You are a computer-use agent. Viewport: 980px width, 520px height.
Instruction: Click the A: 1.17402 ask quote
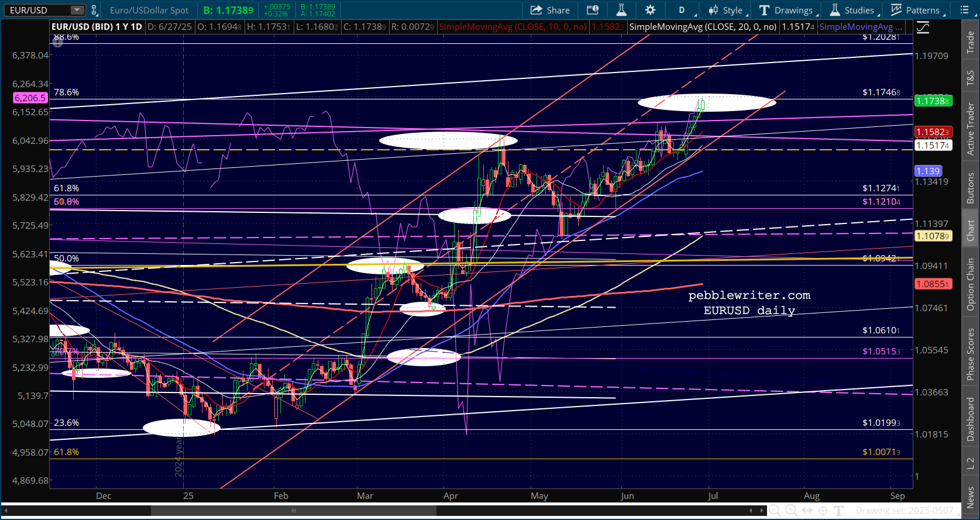(318, 14)
